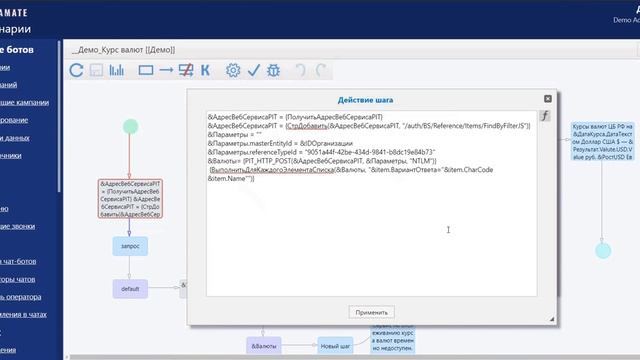The width and height of the screenshot is (640, 360).
Task: Click the delete element crossed-out icon
Action: point(186,70)
